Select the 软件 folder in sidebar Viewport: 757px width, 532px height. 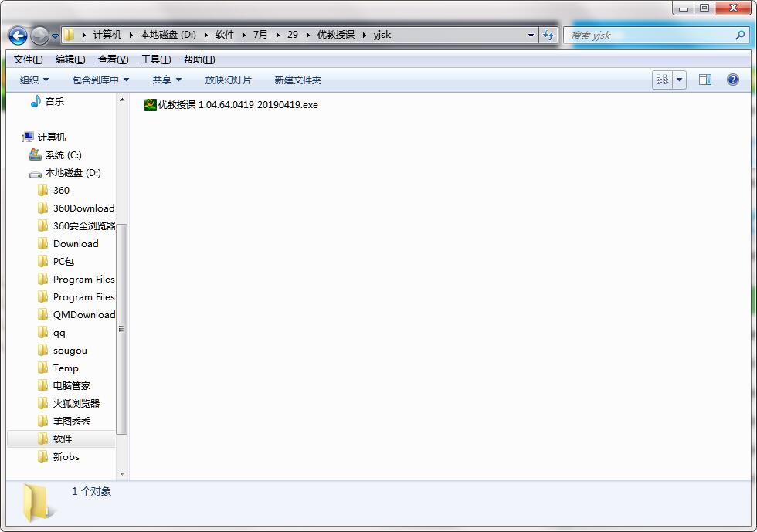tap(63, 439)
